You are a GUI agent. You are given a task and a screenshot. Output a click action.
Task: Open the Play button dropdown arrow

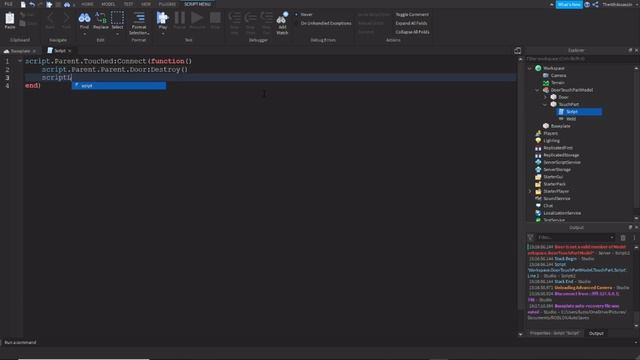tap(162, 34)
